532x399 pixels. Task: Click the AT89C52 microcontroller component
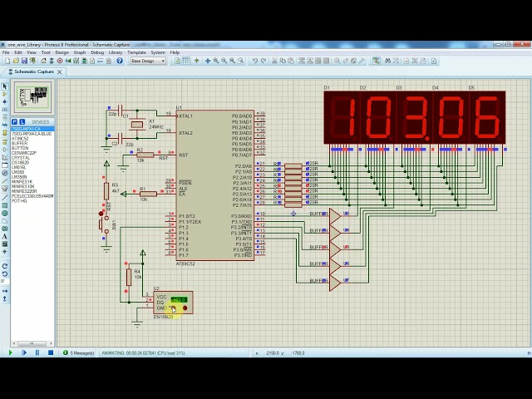pos(214,185)
